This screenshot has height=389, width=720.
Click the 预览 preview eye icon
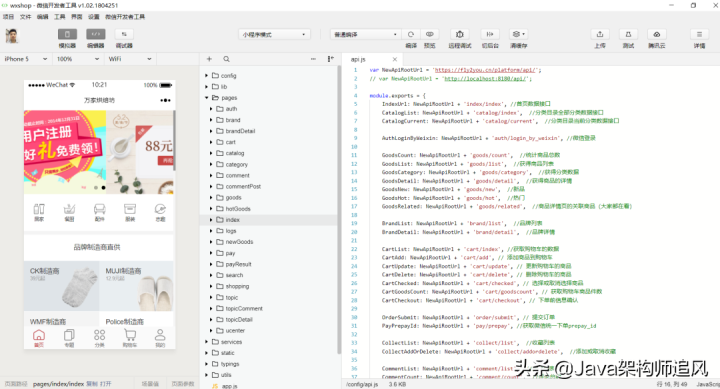429,34
